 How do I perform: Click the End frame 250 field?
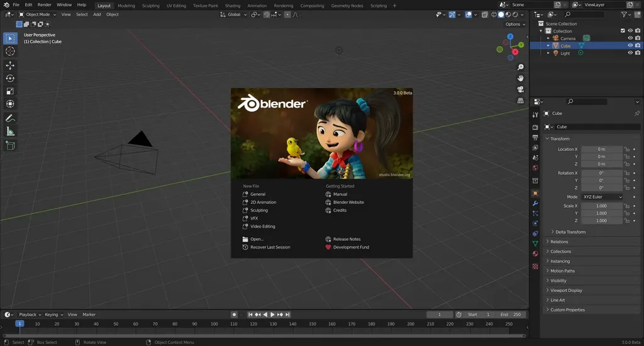[511, 315]
